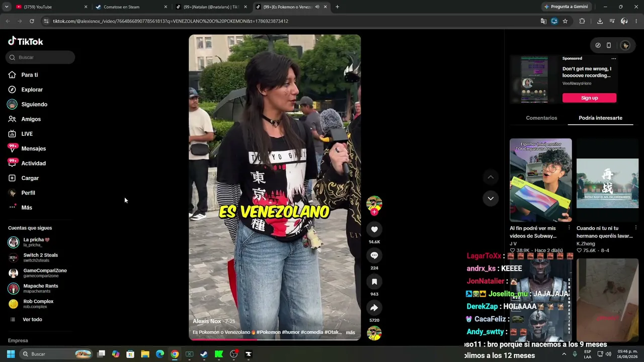The width and height of the screenshot is (644, 362).
Task: Like the video with the heart icon
Action: pos(374,229)
